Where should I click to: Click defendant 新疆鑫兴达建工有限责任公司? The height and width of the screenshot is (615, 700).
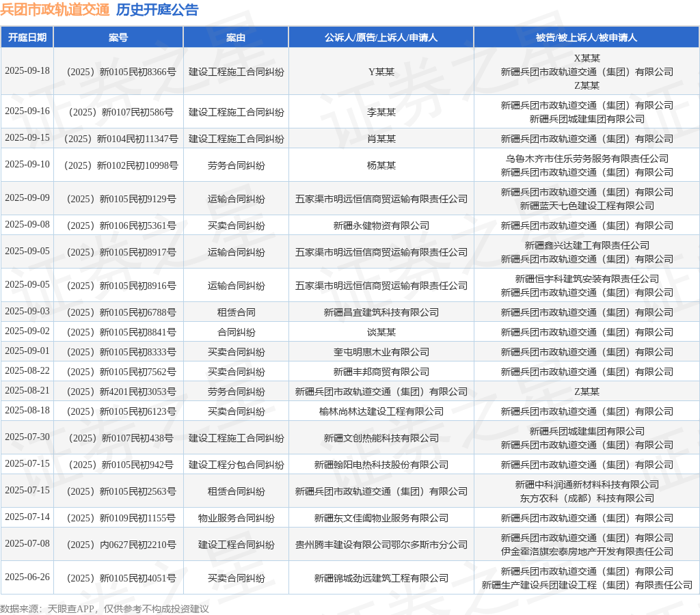click(x=587, y=245)
